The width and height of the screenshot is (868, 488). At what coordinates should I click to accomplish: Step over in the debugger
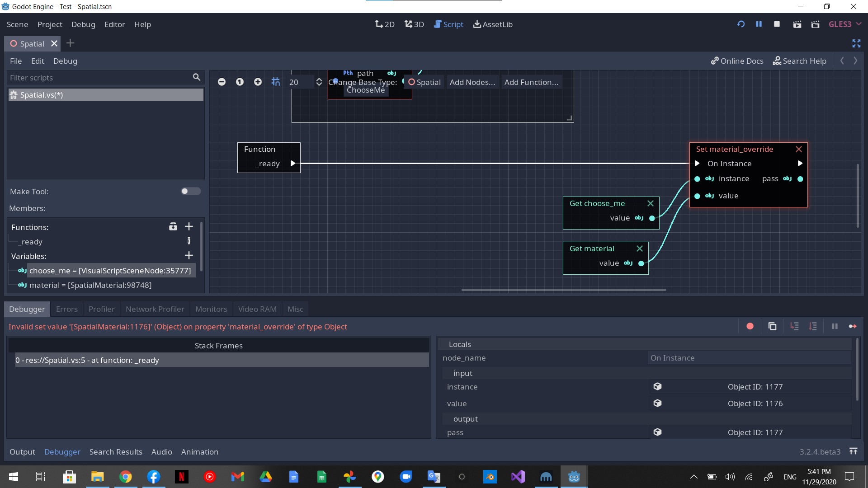click(x=813, y=326)
